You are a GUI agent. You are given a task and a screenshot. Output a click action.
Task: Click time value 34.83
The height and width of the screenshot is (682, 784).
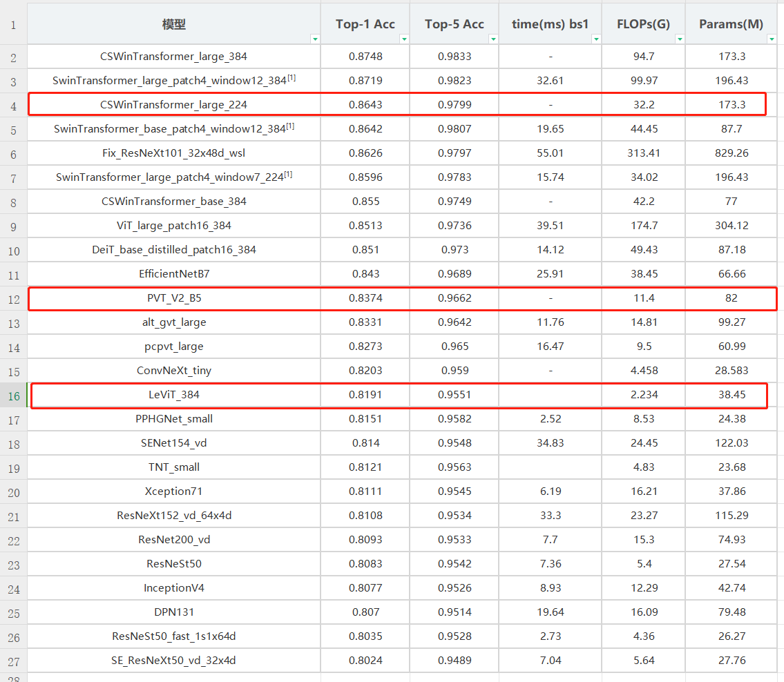tap(550, 443)
